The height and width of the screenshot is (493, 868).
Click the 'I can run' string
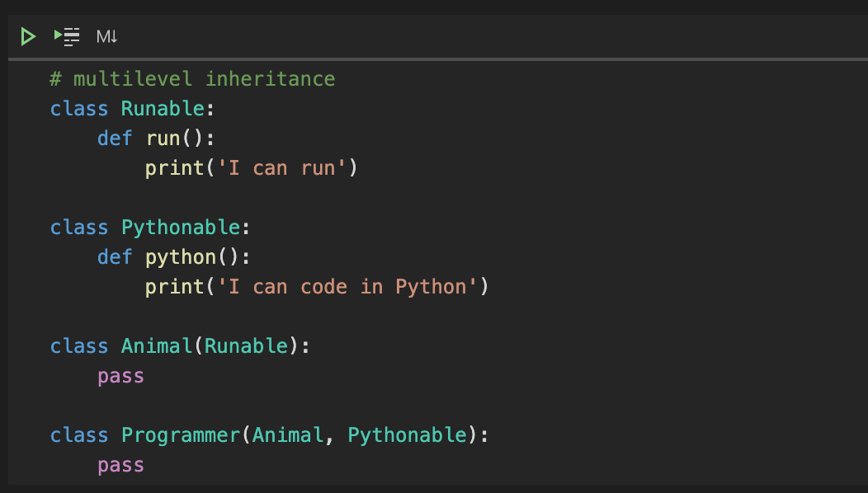click(282, 168)
